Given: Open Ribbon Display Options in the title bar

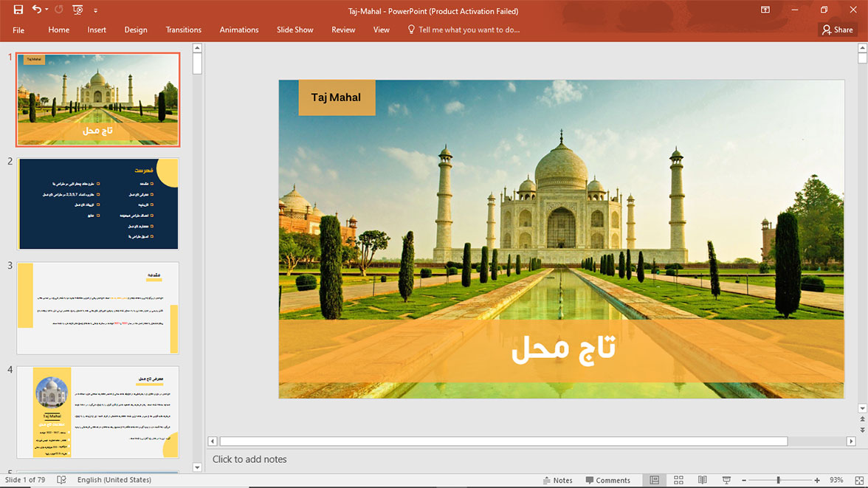Looking at the screenshot, I should (x=765, y=10).
